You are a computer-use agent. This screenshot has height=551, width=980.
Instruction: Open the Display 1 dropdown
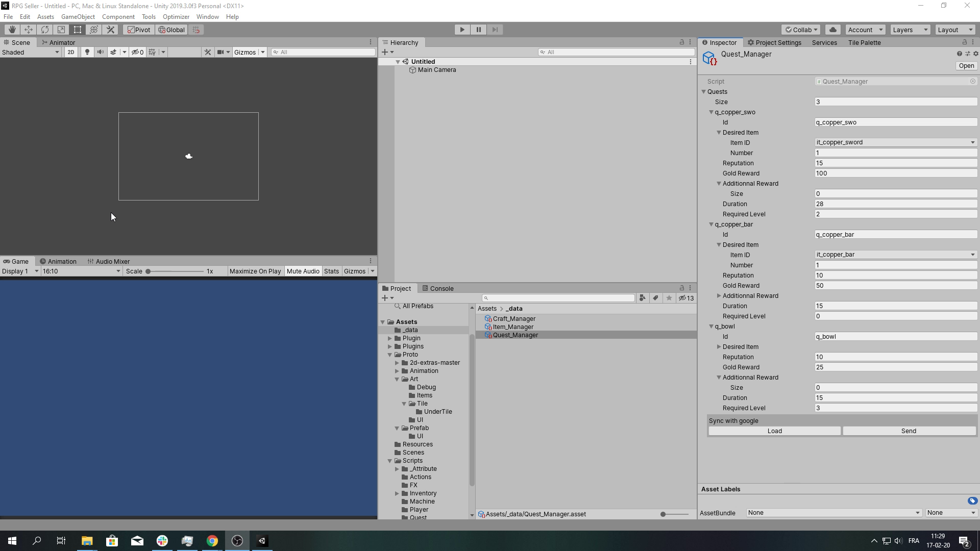tap(20, 271)
